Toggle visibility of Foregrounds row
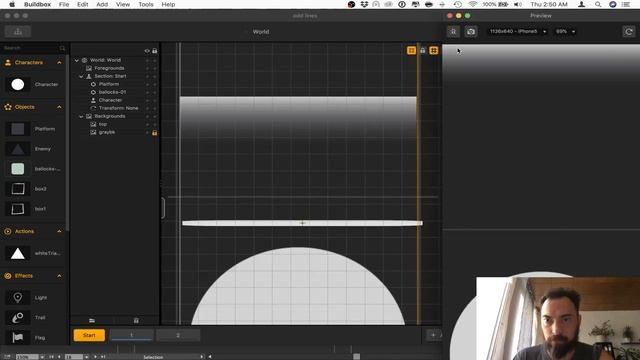640x360 pixels. point(147,68)
